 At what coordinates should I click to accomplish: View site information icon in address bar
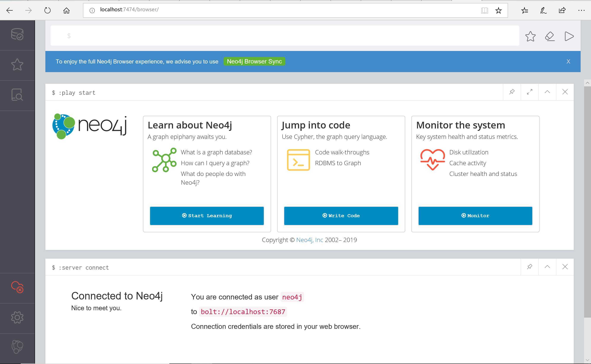[92, 10]
